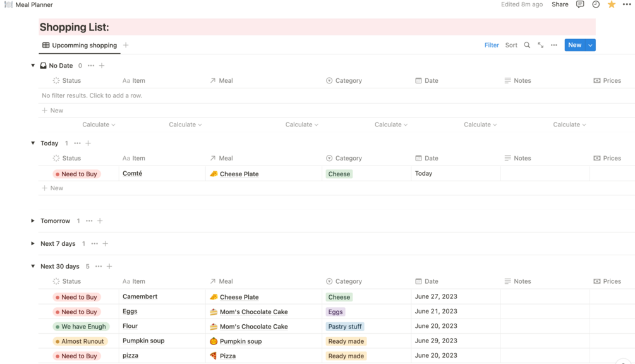Open Calculate dropdown under Status column
635x364 pixels.
tap(99, 124)
